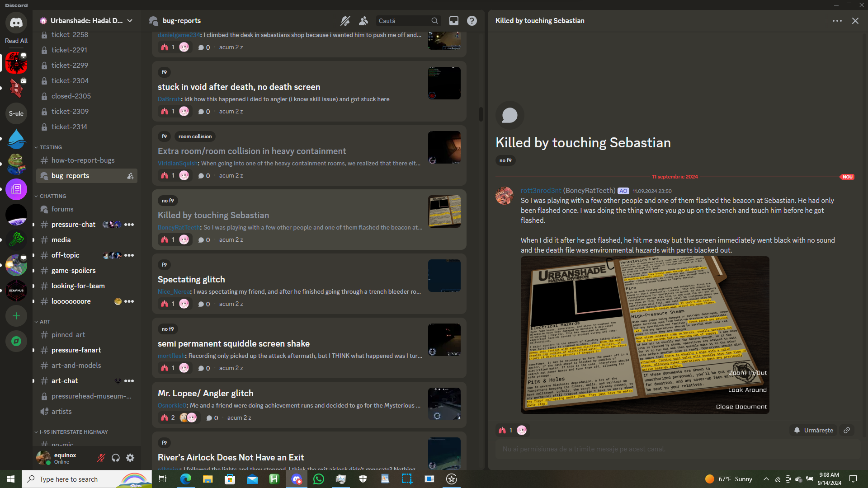Show the member list icon
This screenshot has height=488, width=868.
pyautogui.click(x=363, y=21)
